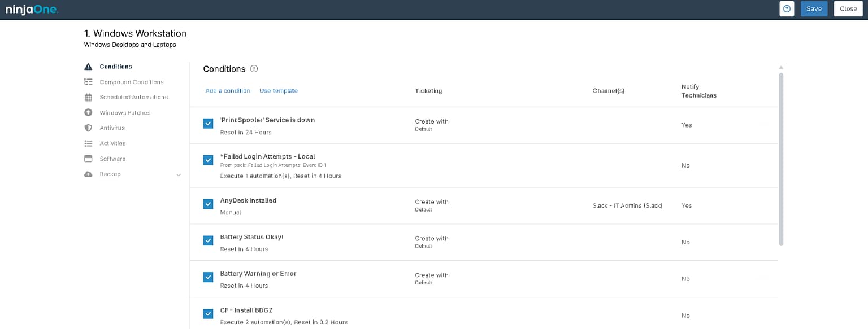Open the Compound Conditions tab

coord(132,82)
